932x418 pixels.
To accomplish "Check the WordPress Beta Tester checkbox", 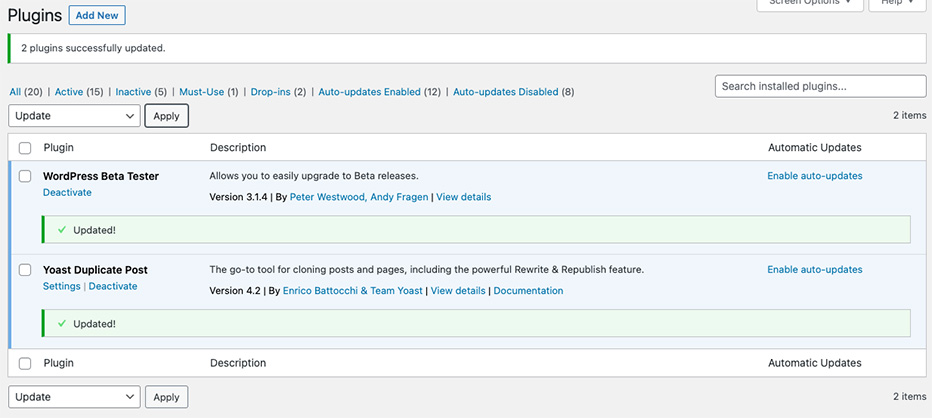I will coord(25,176).
